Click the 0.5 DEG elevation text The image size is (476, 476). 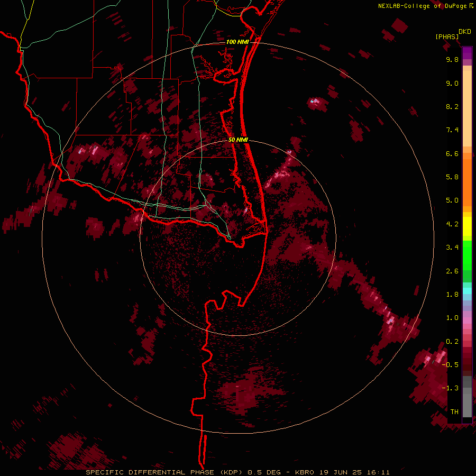click(265, 472)
